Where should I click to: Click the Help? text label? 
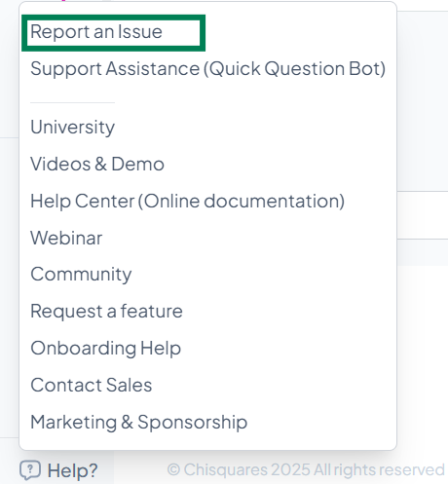pos(72,470)
